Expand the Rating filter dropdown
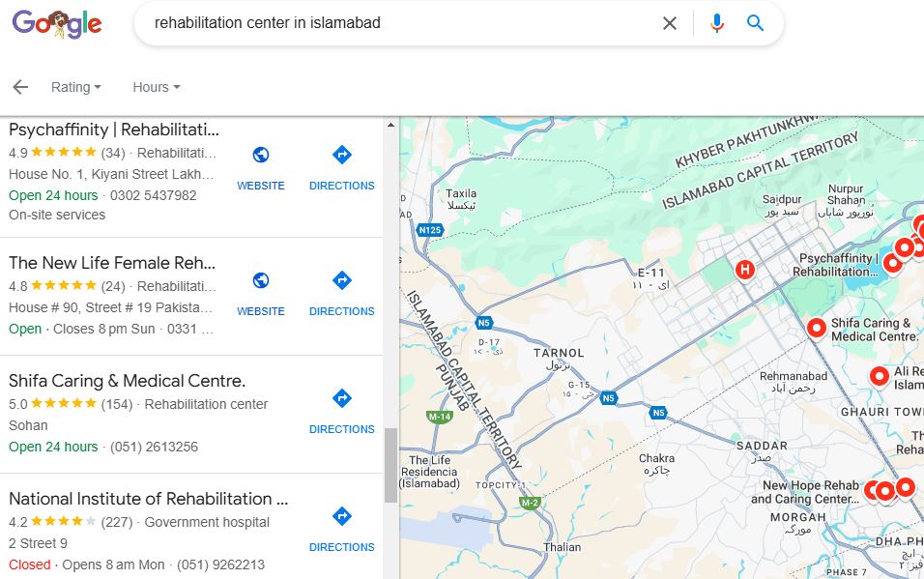The height and width of the screenshot is (579, 924). pyautogui.click(x=76, y=87)
